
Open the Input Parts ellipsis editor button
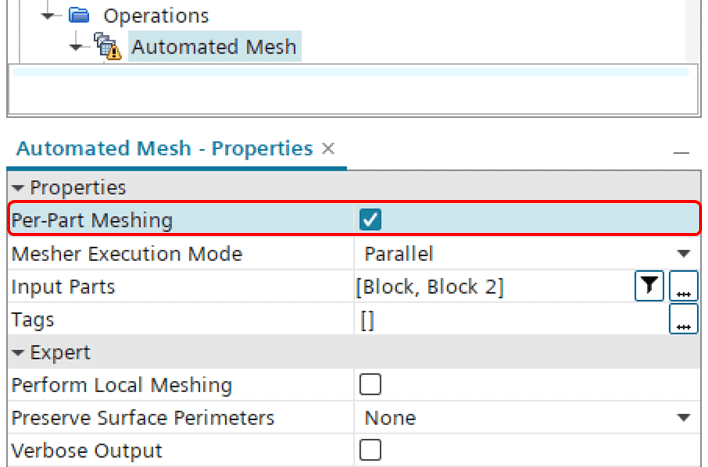point(683,286)
